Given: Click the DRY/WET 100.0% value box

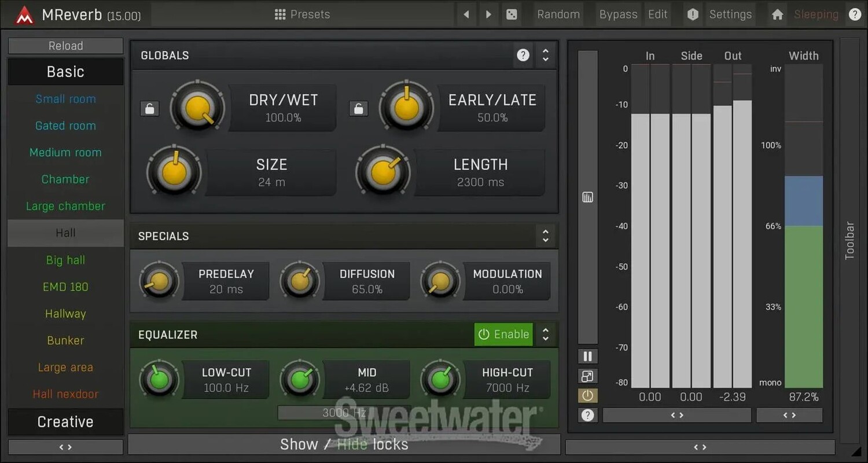Looking at the screenshot, I should click(x=284, y=108).
